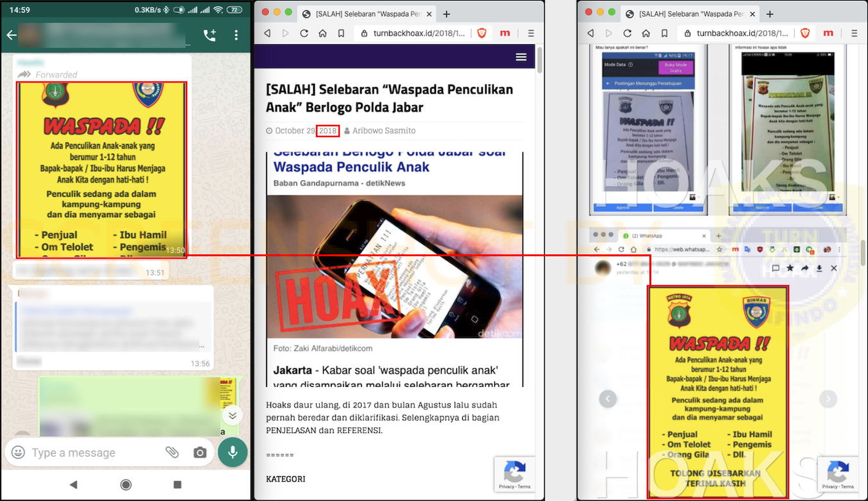868x501 pixels.
Task: Tap Android home circle navigation button
Action: (126, 484)
